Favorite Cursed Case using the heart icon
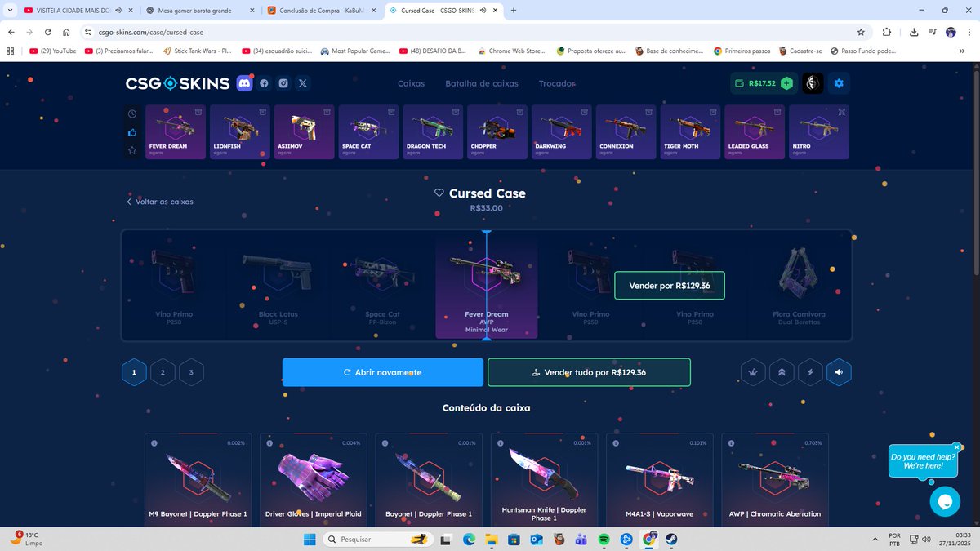980x551 pixels. (439, 193)
